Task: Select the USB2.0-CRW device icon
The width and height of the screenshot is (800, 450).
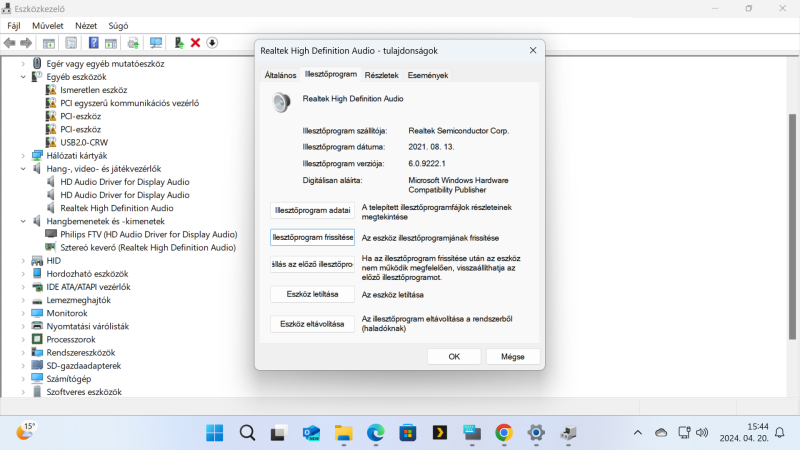Action: click(51, 142)
